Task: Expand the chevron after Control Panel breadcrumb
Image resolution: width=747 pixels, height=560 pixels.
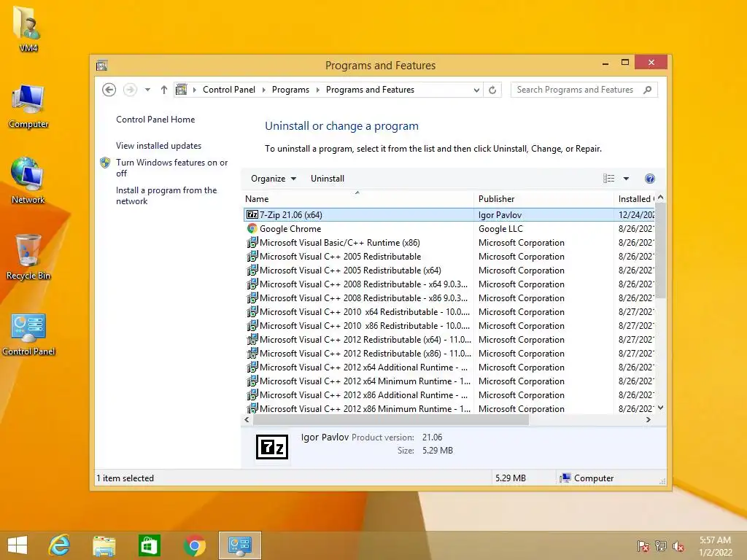Action: click(263, 90)
